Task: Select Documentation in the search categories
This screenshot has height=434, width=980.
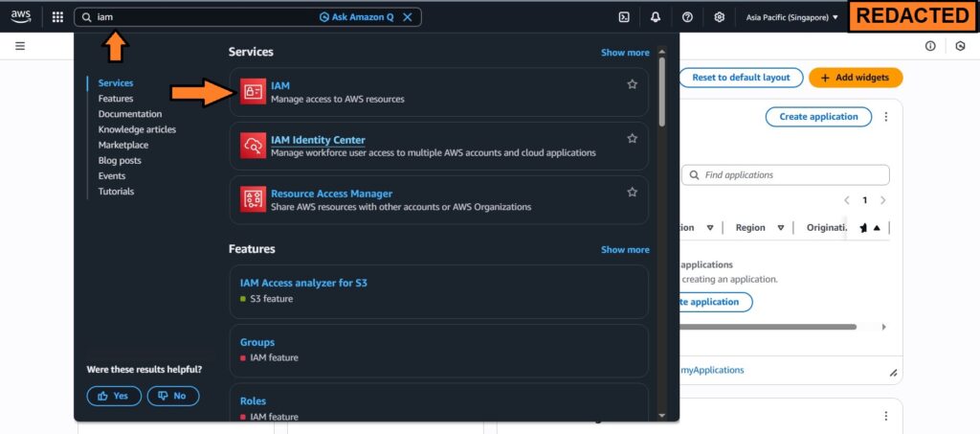Action: point(130,114)
